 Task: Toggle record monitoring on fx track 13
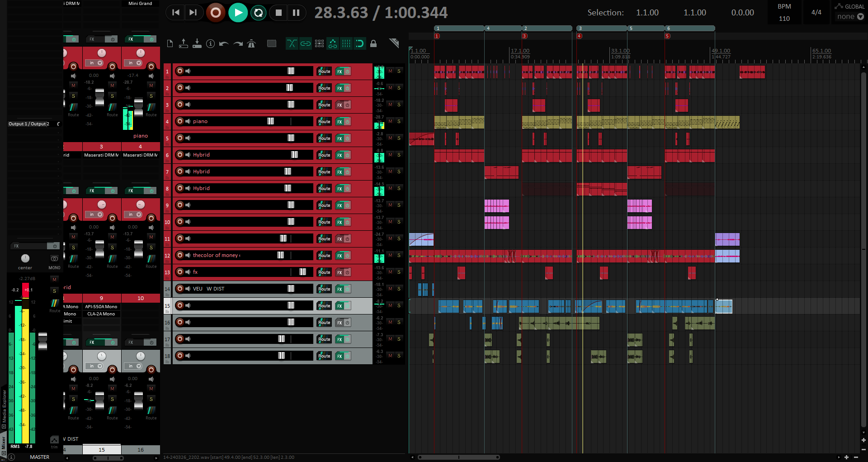188,272
